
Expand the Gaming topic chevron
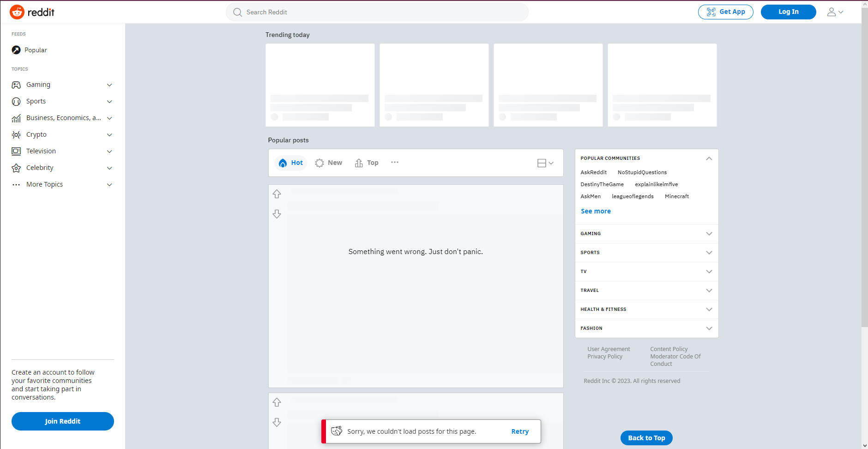[109, 85]
